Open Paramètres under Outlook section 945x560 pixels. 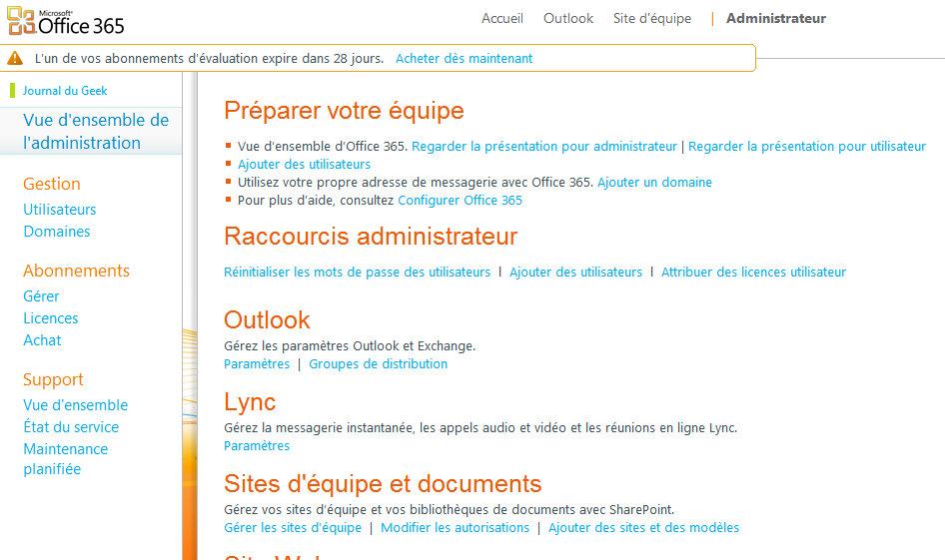(257, 364)
